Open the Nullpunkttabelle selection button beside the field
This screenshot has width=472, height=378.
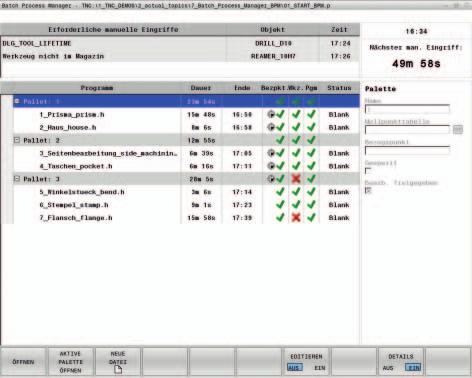[x=458, y=130]
